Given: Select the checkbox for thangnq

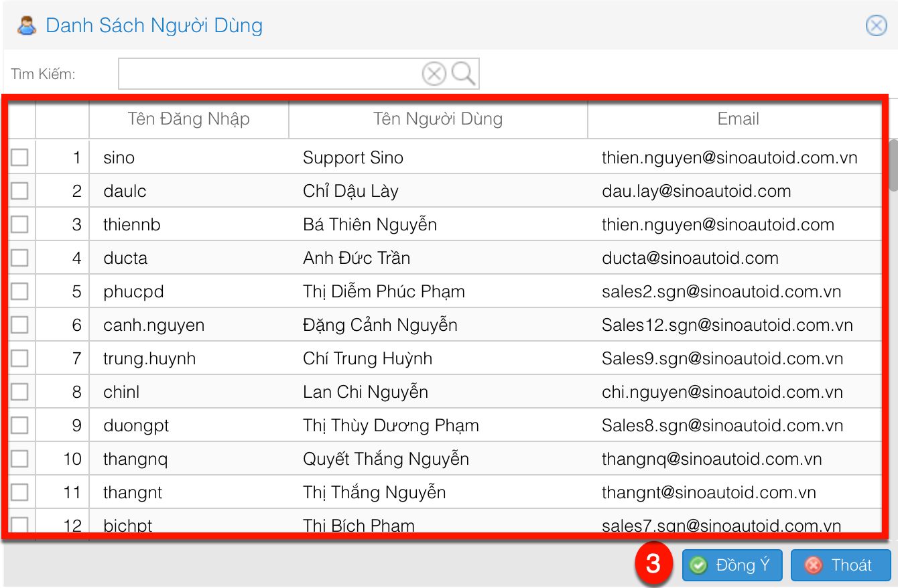Looking at the screenshot, I should [19, 459].
